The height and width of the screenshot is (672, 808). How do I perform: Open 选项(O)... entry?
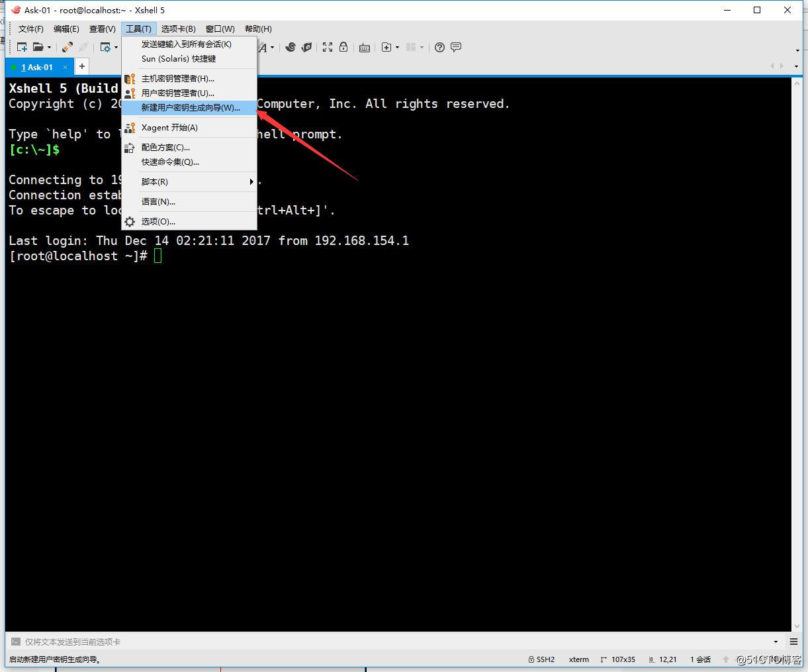pyautogui.click(x=189, y=222)
